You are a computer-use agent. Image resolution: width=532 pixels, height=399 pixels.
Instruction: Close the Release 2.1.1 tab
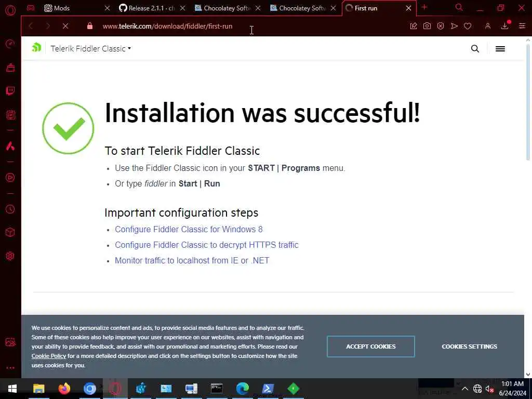pyautogui.click(x=182, y=8)
